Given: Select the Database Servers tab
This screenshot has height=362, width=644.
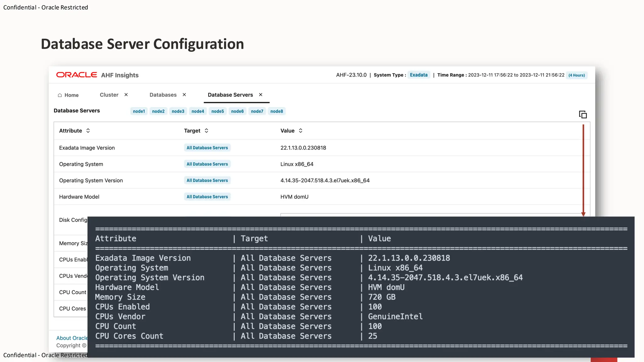Looking at the screenshot, I should tap(230, 95).
